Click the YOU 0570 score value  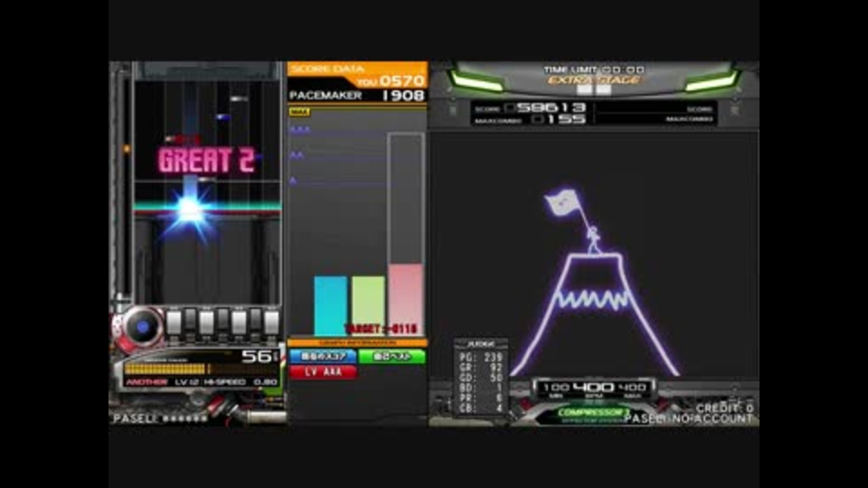point(391,82)
